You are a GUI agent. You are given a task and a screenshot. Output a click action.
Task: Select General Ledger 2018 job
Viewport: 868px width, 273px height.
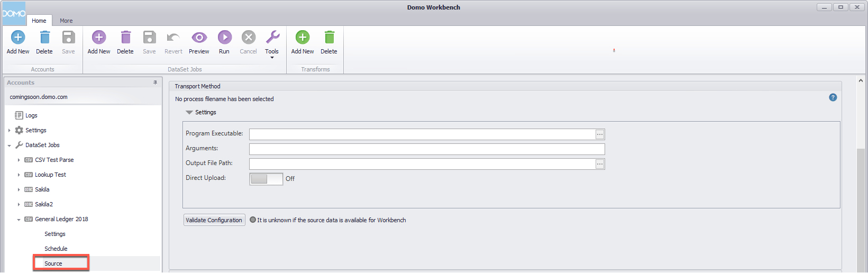[57, 219]
